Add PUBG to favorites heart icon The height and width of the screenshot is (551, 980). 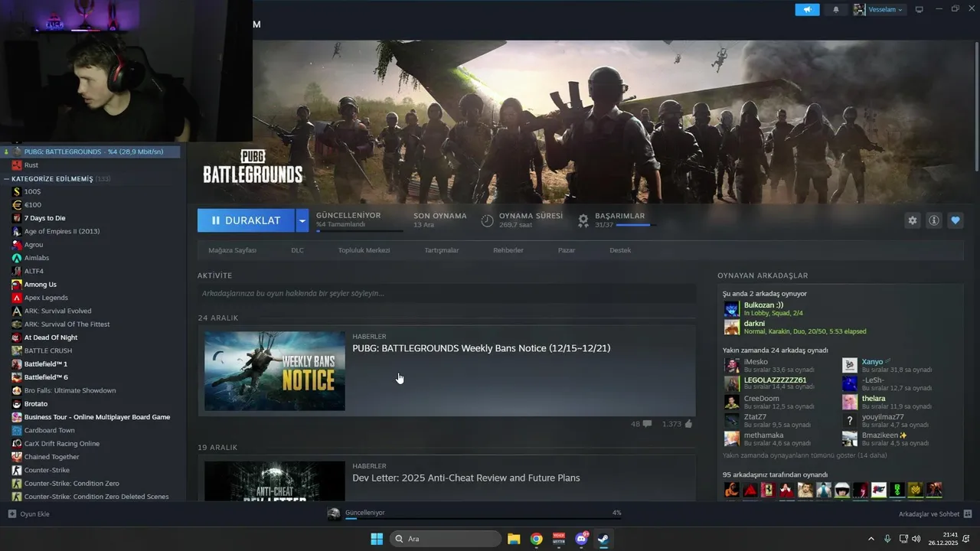click(955, 220)
